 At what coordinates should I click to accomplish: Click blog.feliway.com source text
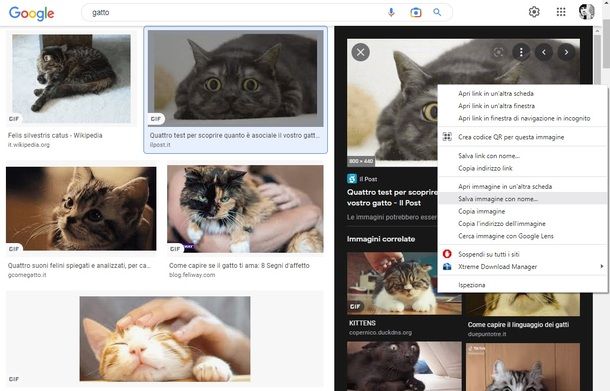pos(192,275)
